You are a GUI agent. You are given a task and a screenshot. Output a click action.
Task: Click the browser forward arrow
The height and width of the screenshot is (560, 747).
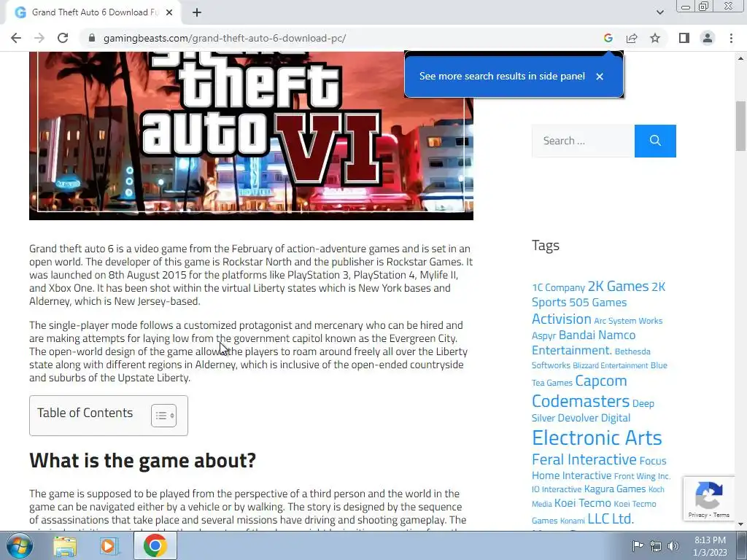click(x=39, y=38)
